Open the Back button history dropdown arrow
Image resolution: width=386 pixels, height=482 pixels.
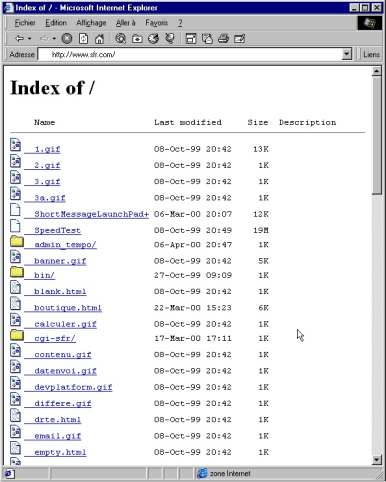point(30,39)
